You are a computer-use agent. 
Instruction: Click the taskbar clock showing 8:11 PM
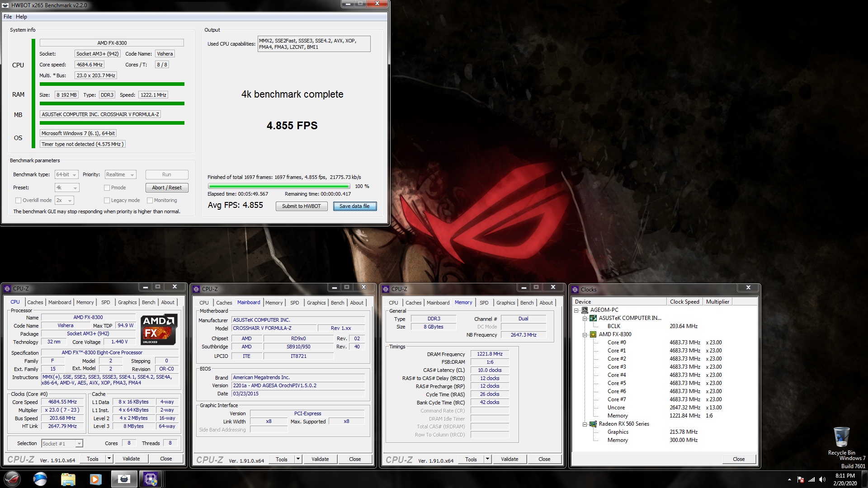click(x=845, y=479)
